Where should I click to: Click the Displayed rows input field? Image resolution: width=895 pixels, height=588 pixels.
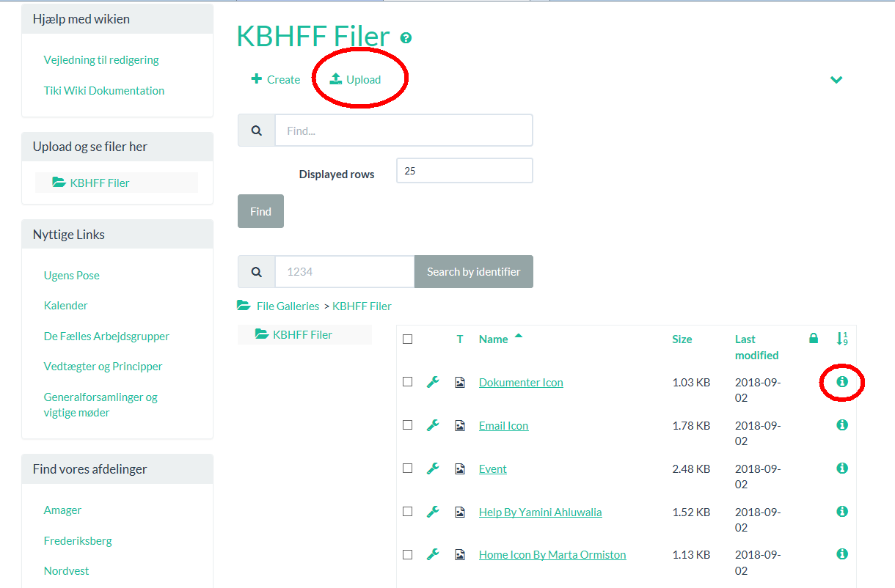pyautogui.click(x=464, y=171)
